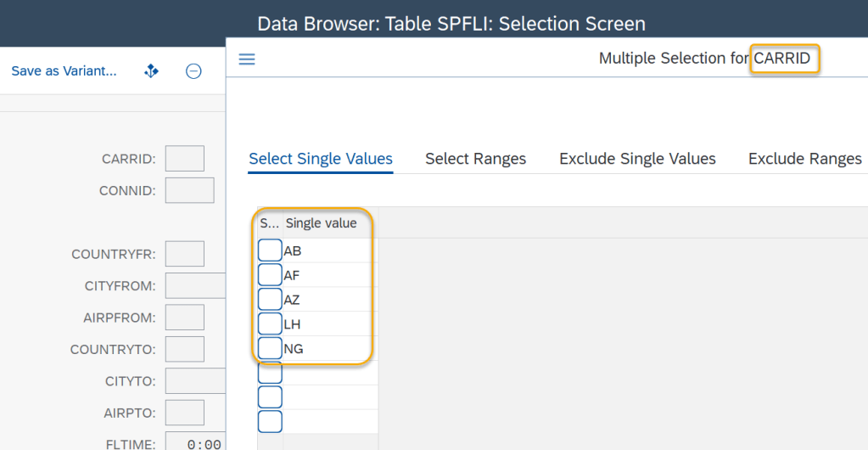Select the row box next to AF
868x450 pixels.
270,275
